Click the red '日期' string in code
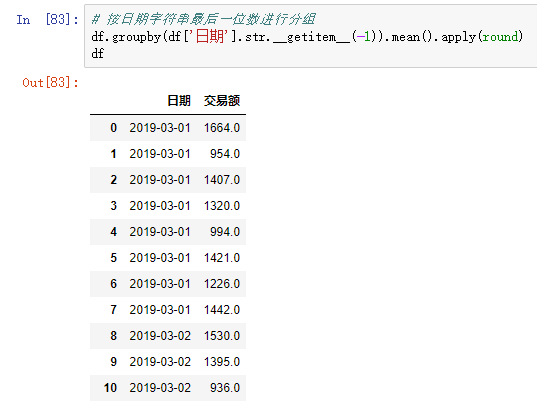The height and width of the screenshot is (402, 537). [210, 36]
